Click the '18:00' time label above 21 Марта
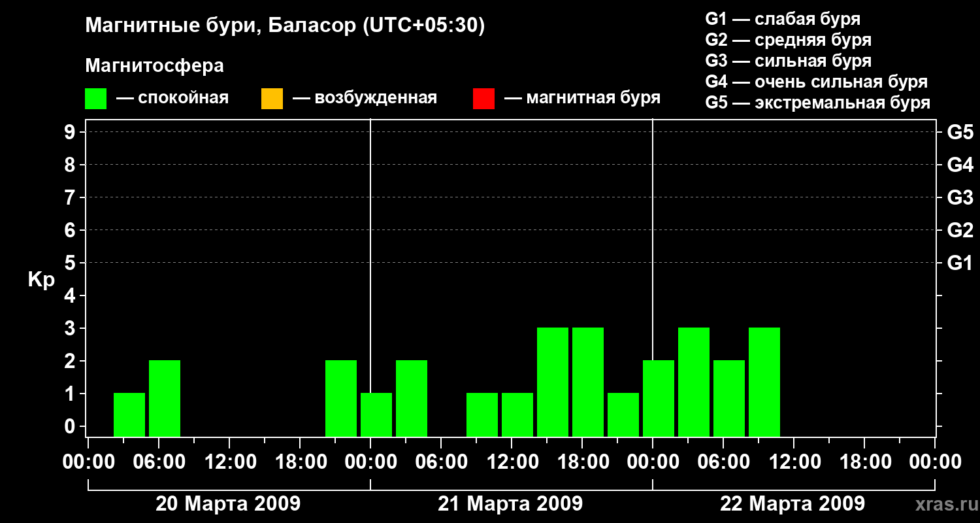Image resolution: width=980 pixels, height=523 pixels. 582,462
